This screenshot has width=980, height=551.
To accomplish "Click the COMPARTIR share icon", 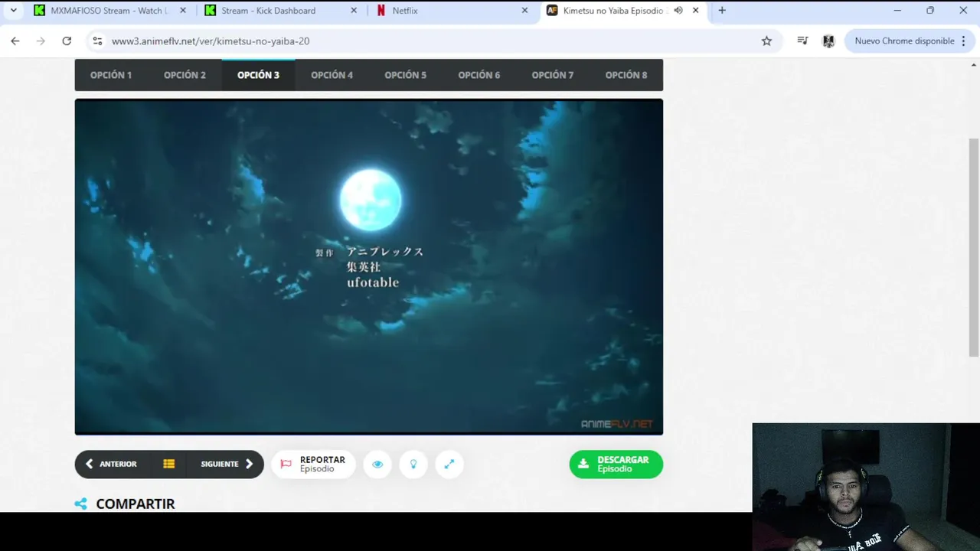I will click(80, 504).
